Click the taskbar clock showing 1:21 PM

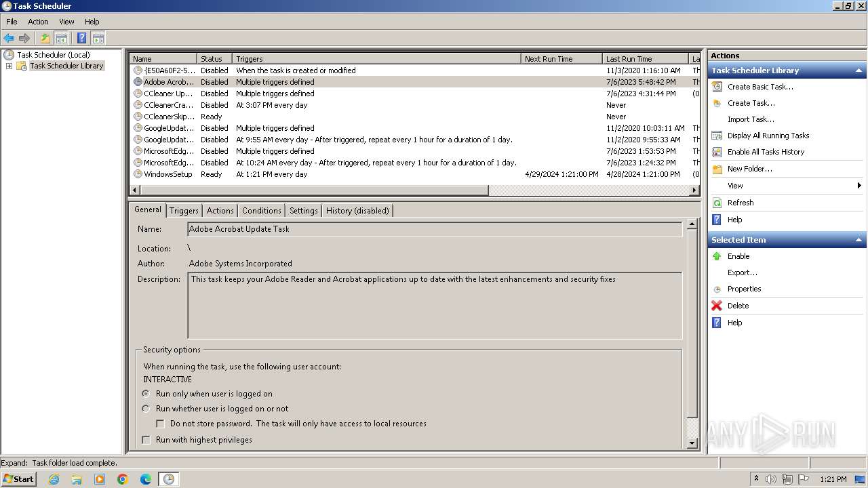[833, 479]
